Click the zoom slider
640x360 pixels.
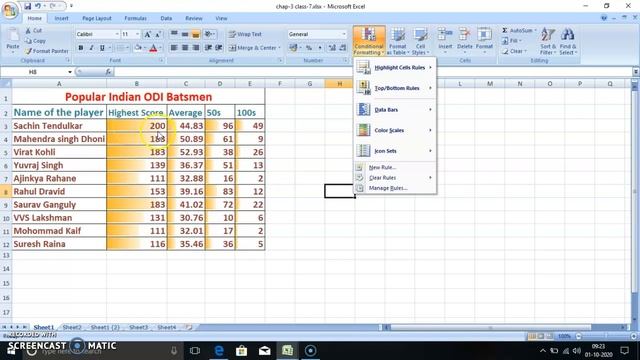606,336
